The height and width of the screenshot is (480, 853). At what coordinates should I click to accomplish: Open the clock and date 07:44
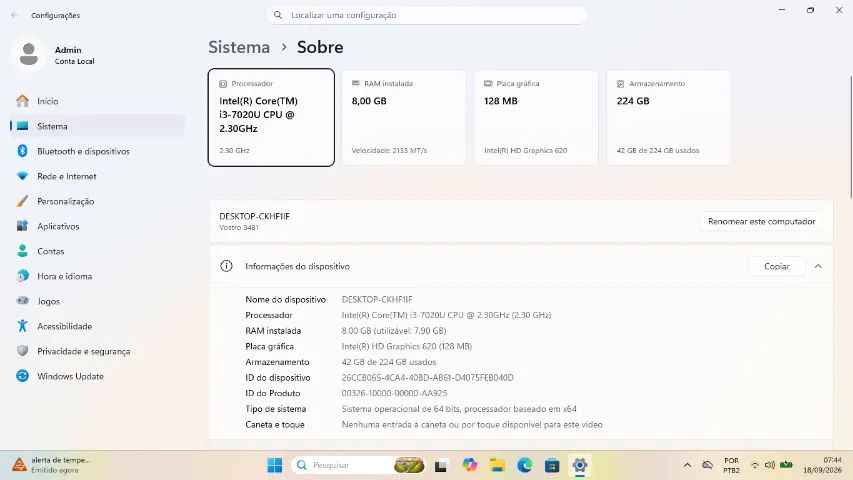(823, 465)
